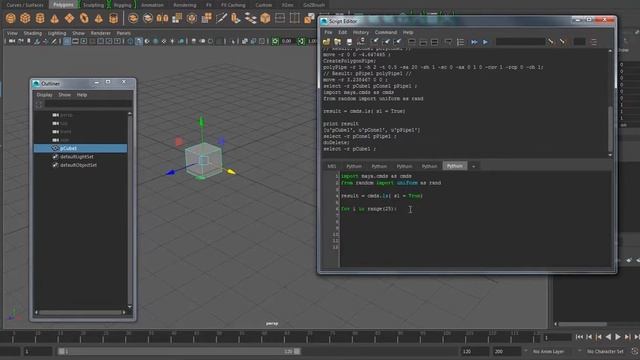The height and width of the screenshot is (360, 640).
Task: Open the Script Editor Help menu
Action: tap(408, 32)
